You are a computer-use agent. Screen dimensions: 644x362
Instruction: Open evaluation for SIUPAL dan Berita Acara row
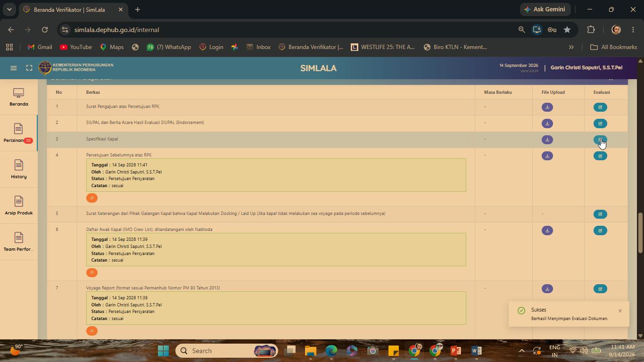[x=600, y=123]
